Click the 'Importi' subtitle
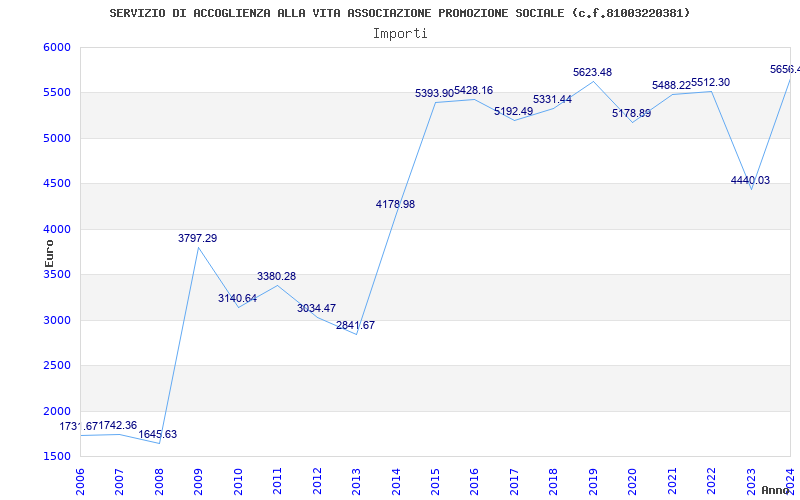 click(400, 34)
